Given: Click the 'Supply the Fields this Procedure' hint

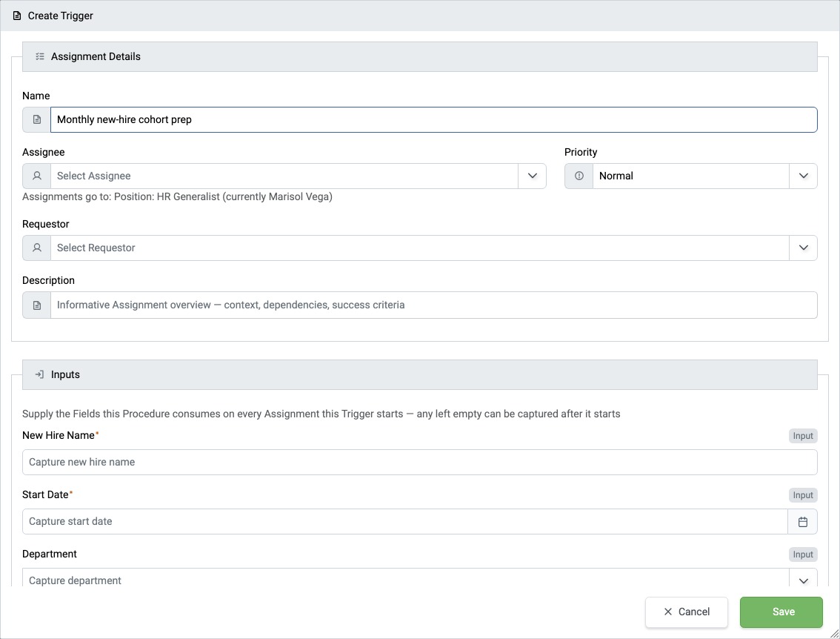Looking at the screenshot, I should click(x=321, y=414).
